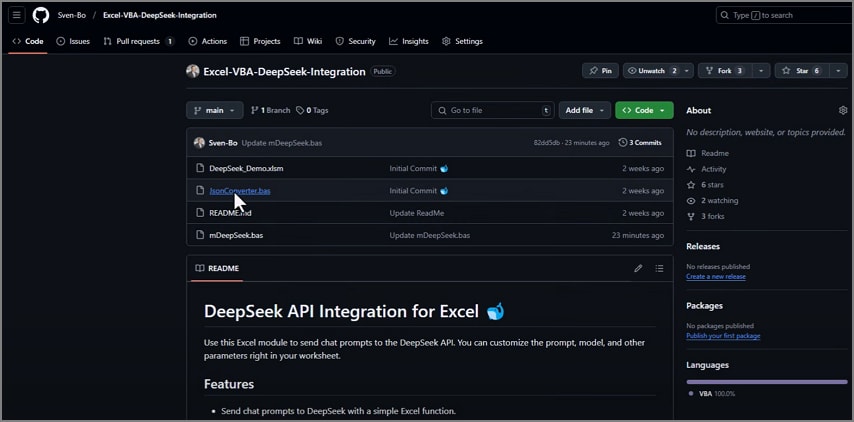Open "Update mDeepSeek.bas" message in the mDeepSeek.bas row
854x422 pixels.
click(430, 236)
